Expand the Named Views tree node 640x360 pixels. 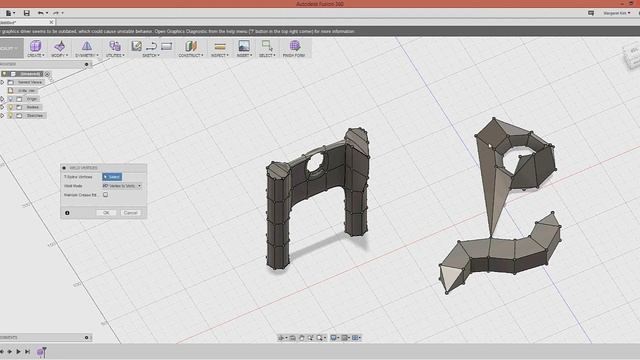[x=2, y=82]
